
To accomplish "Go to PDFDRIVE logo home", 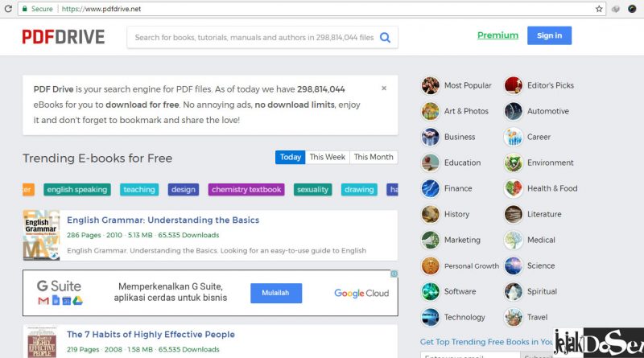I will (x=64, y=37).
